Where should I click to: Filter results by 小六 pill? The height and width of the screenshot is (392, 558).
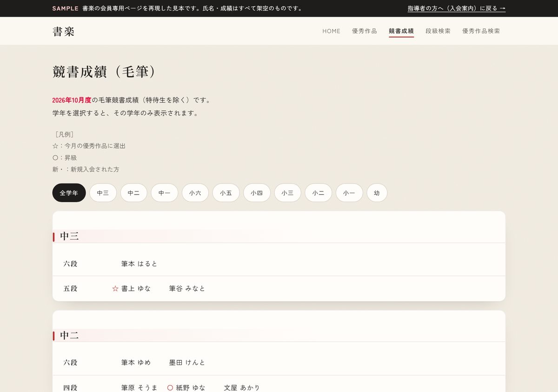click(x=195, y=193)
